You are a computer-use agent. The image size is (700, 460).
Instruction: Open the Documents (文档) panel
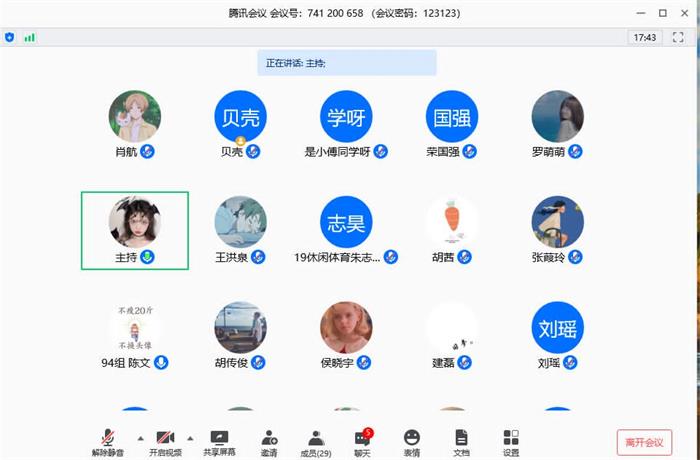(x=461, y=438)
